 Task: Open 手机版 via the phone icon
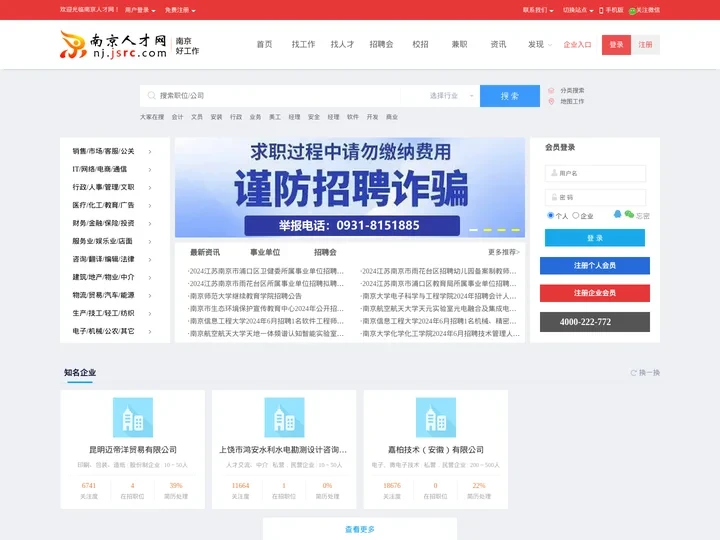[601, 10]
